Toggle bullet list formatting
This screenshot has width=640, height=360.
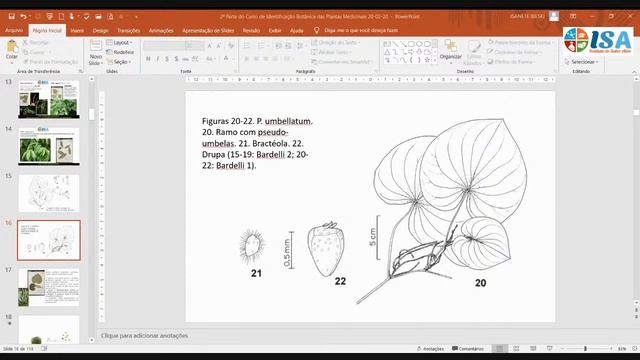point(247,46)
